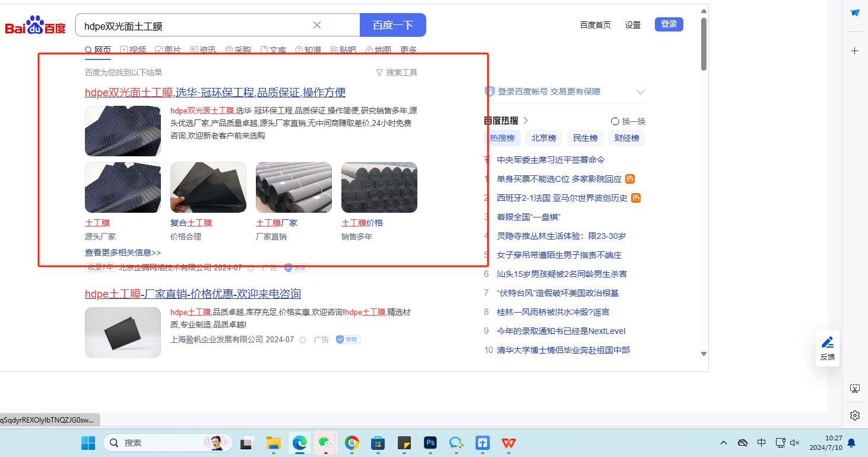Image resolution: width=868 pixels, height=457 pixels.
Task: Click the sidebar plus add icon
Action: point(855,51)
